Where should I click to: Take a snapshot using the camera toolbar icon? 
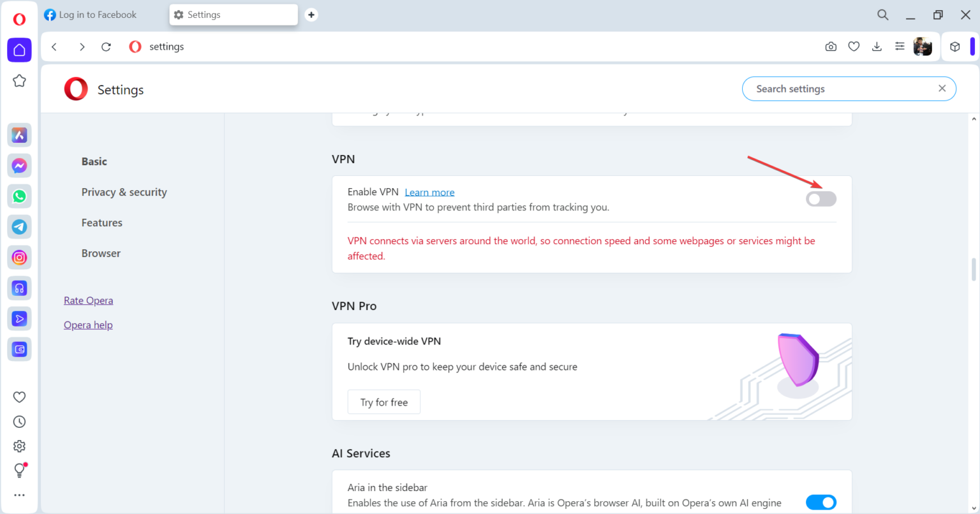830,46
